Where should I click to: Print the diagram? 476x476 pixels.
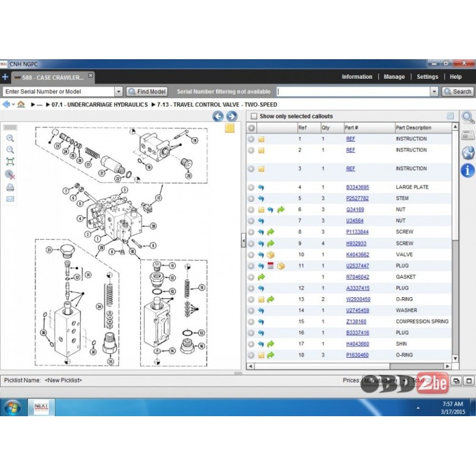point(10,187)
